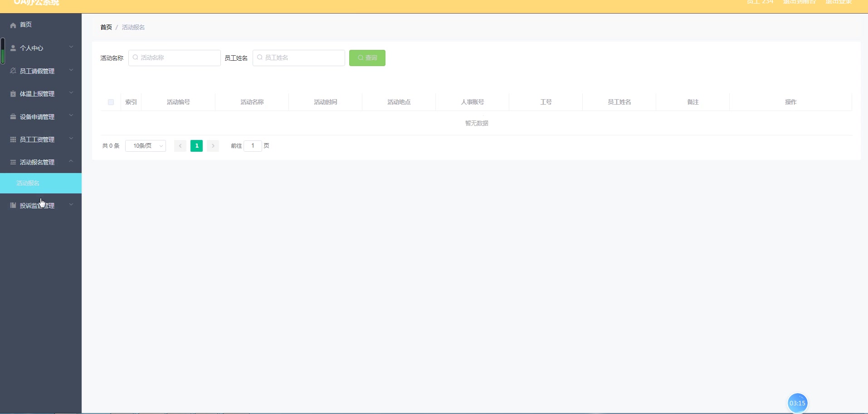Click the 工号 column header
Viewport: 868px width, 414px height.
[x=546, y=102]
